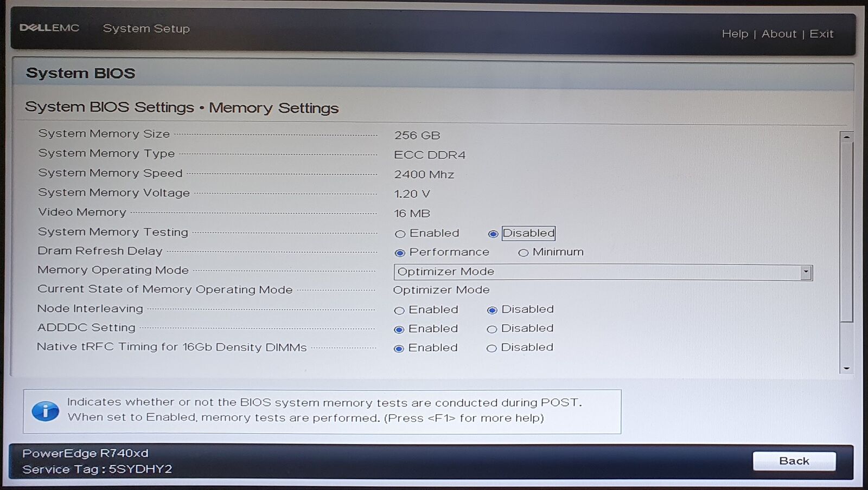Disable the ADDDC Setting
Viewport: 868px width, 490px height.
coord(492,329)
